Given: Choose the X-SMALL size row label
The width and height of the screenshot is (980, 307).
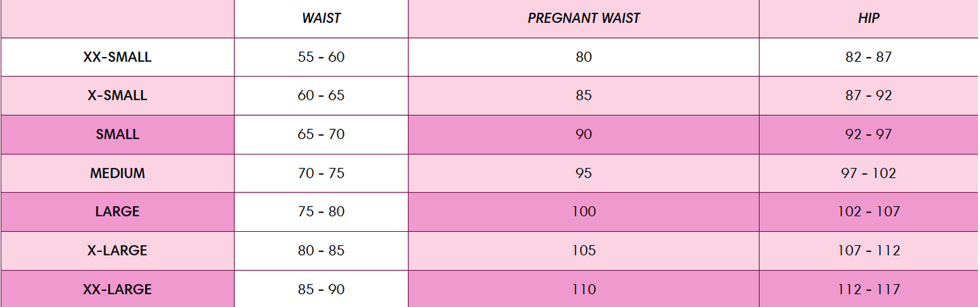Looking at the screenshot, I should point(117,96).
